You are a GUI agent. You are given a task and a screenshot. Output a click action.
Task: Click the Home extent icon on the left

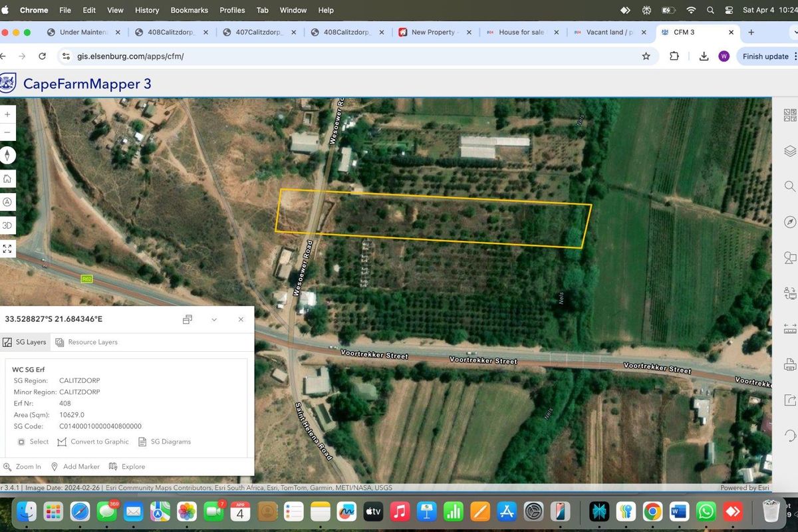7,178
